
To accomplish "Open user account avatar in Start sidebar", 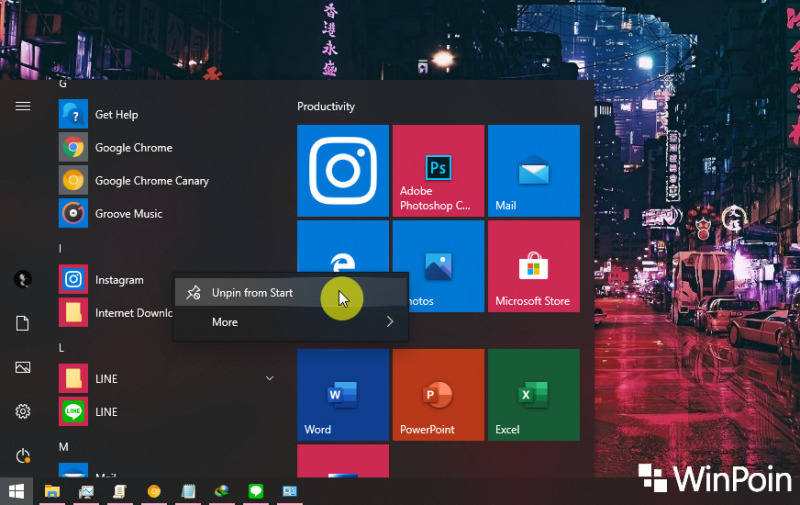I will 22,279.
